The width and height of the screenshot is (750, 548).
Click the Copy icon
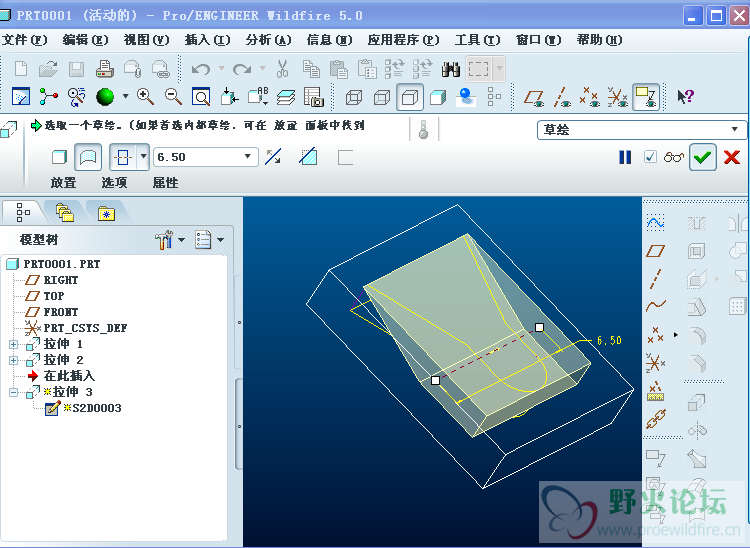point(311,69)
